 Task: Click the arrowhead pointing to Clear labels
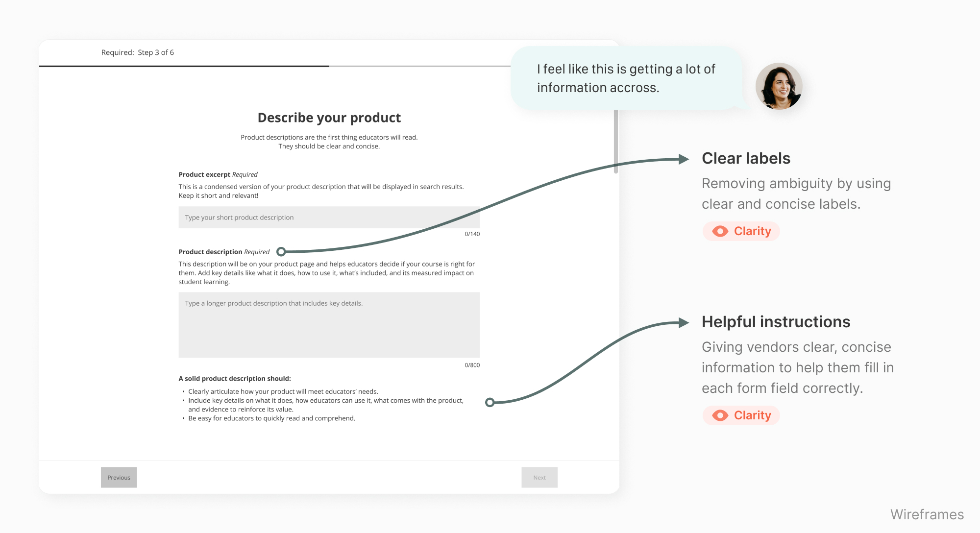click(684, 159)
